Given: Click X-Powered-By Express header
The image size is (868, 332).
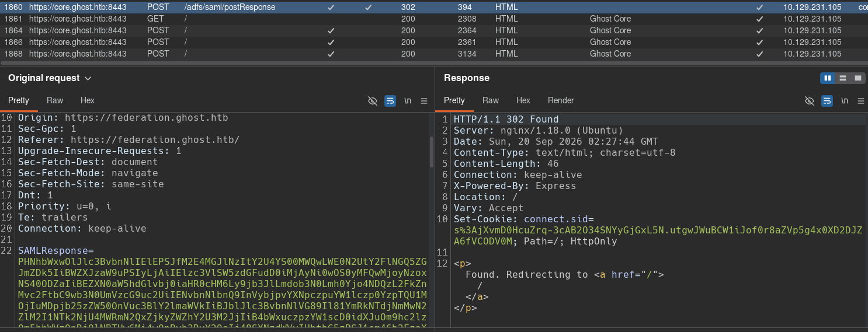Looking at the screenshot, I should (x=515, y=186).
